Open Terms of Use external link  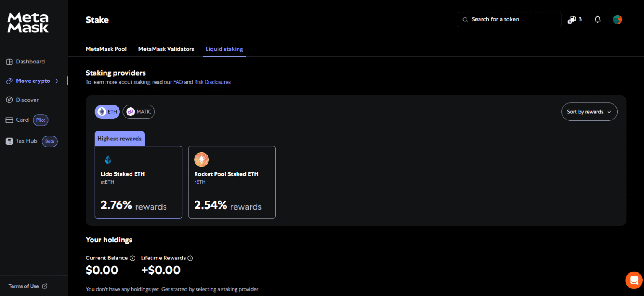(x=28, y=286)
